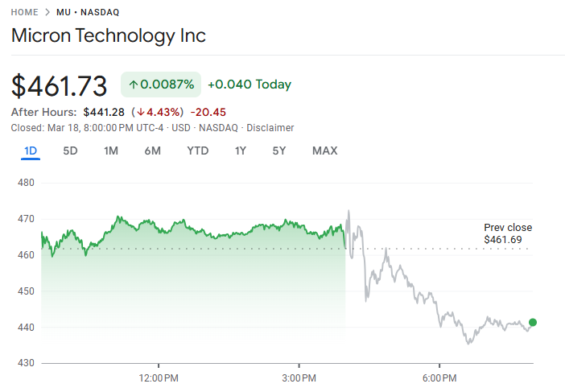The image size is (565, 392).
Task: Click the breadcrumb chevron separator after HOME
Action: click(47, 13)
